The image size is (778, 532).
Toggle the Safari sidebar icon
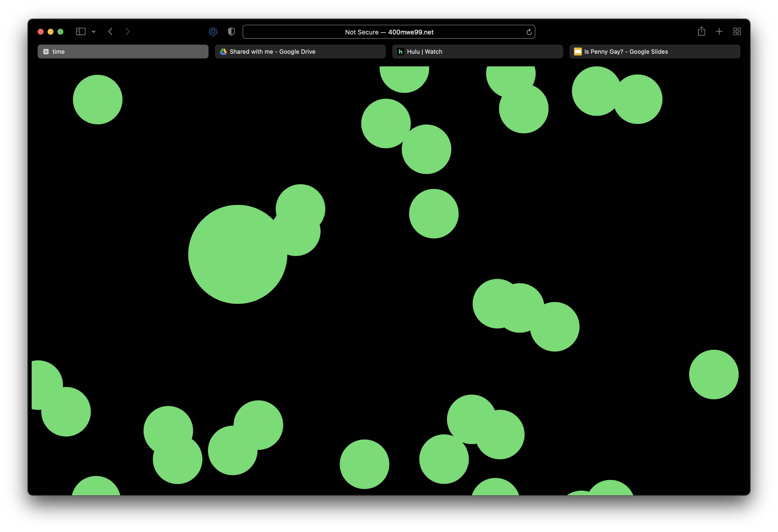pyautogui.click(x=81, y=31)
